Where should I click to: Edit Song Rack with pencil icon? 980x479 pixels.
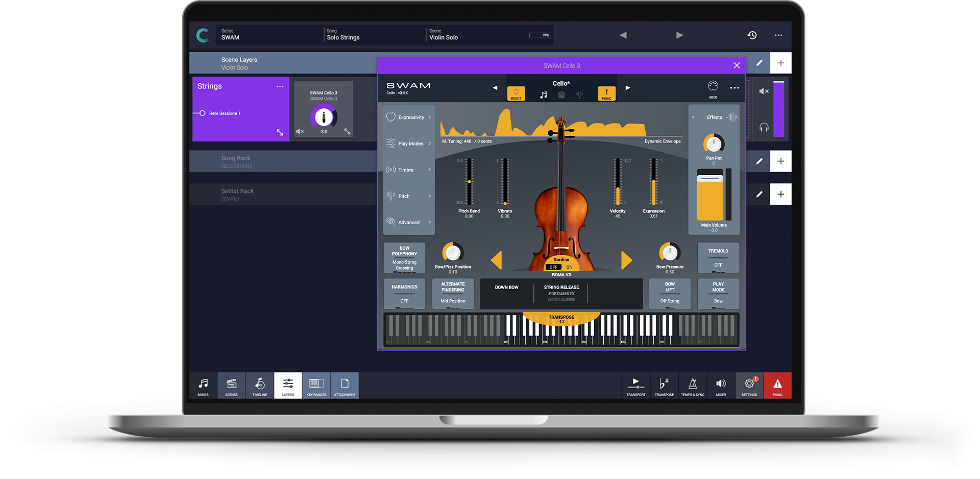759,161
